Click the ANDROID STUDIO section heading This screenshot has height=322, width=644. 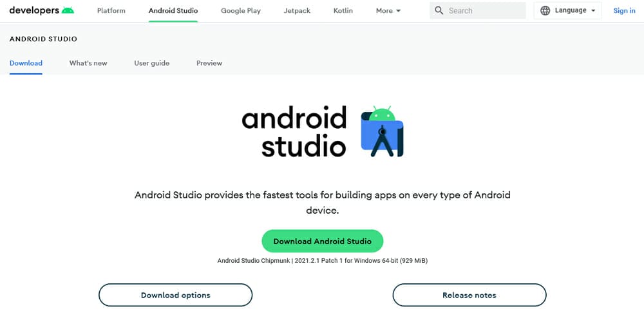(x=43, y=39)
